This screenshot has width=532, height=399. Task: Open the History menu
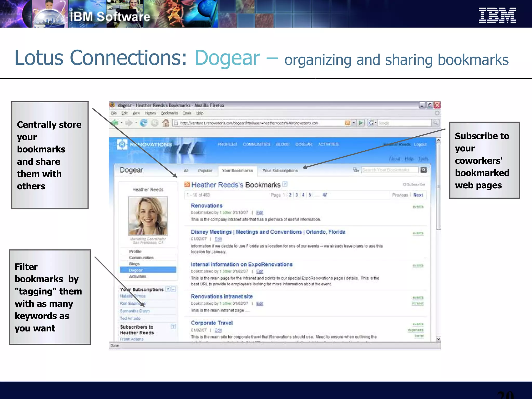[150, 113]
